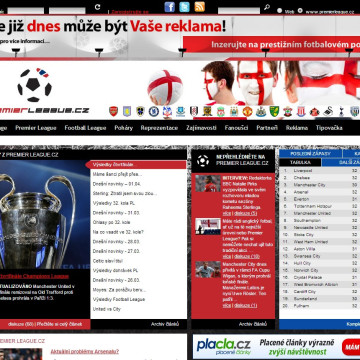Select the Web search radio button
The height and width of the screenshot is (360, 360).
click(279, 11)
